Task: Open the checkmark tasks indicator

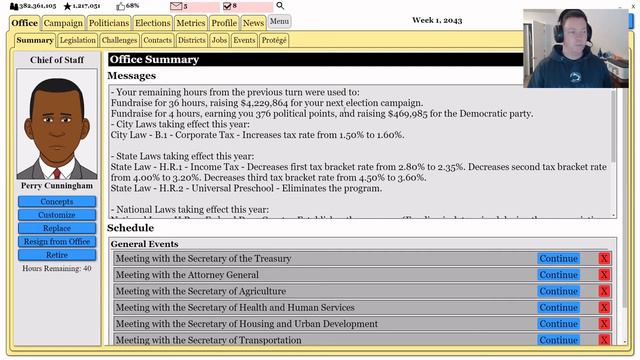Action: (x=227, y=6)
